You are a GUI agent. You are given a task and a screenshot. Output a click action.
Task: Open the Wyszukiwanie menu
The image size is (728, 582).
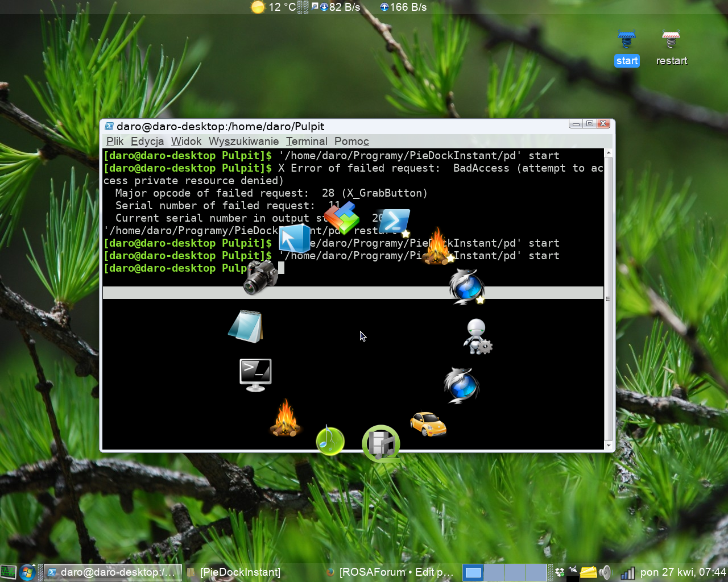(x=243, y=142)
